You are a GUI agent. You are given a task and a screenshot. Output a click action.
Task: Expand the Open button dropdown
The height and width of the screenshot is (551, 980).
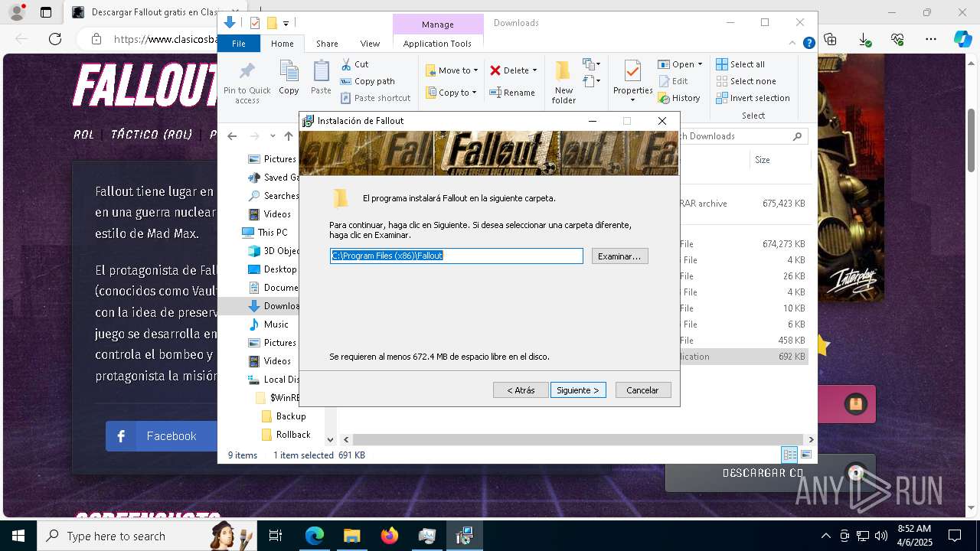pyautogui.click(x=700, y=64)
